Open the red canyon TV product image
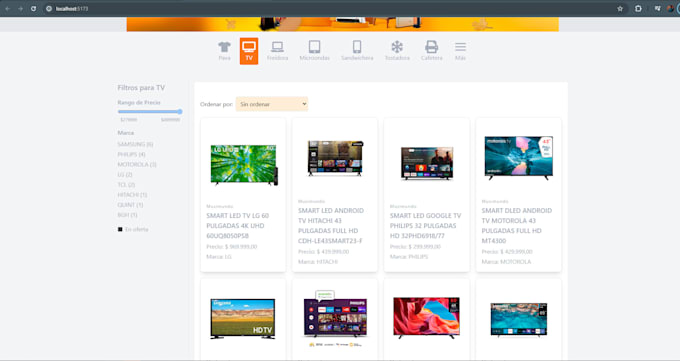 click(x=426, y=318)
